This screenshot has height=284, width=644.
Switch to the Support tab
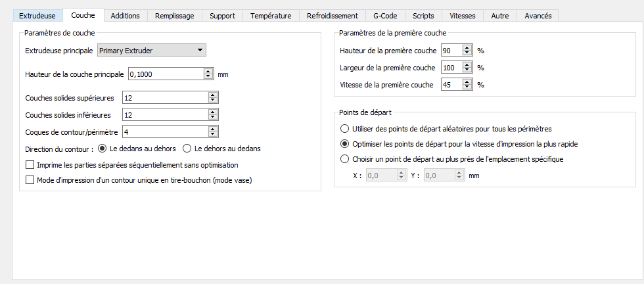pyautogui.click(x=222, y=16)
